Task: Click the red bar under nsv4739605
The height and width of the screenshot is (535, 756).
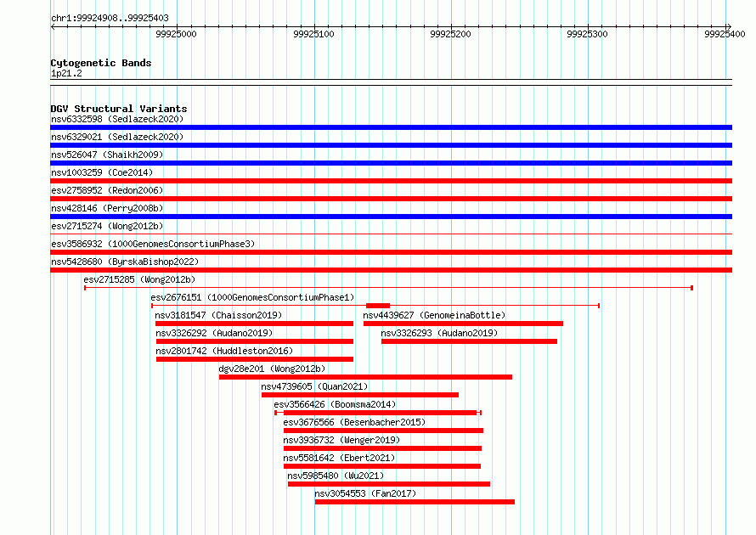Action: pos(360,395)
